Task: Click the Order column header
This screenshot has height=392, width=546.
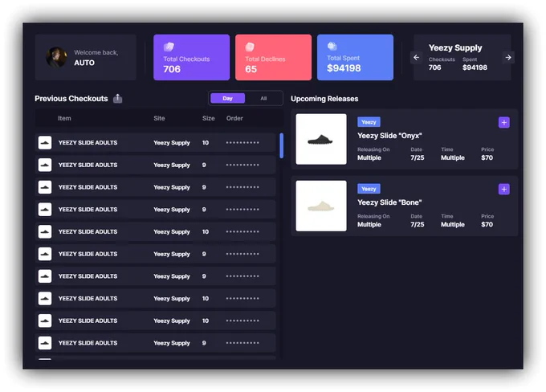Action: [x=234, y=118]
